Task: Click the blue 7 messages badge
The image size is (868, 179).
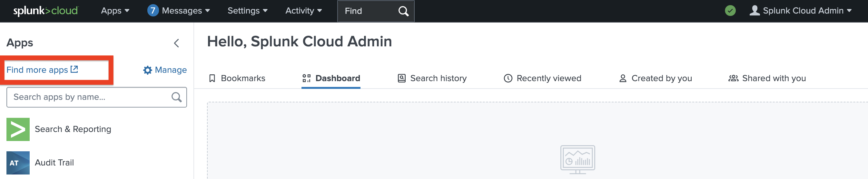Action: pyautogui.click(x=153, y=11)
